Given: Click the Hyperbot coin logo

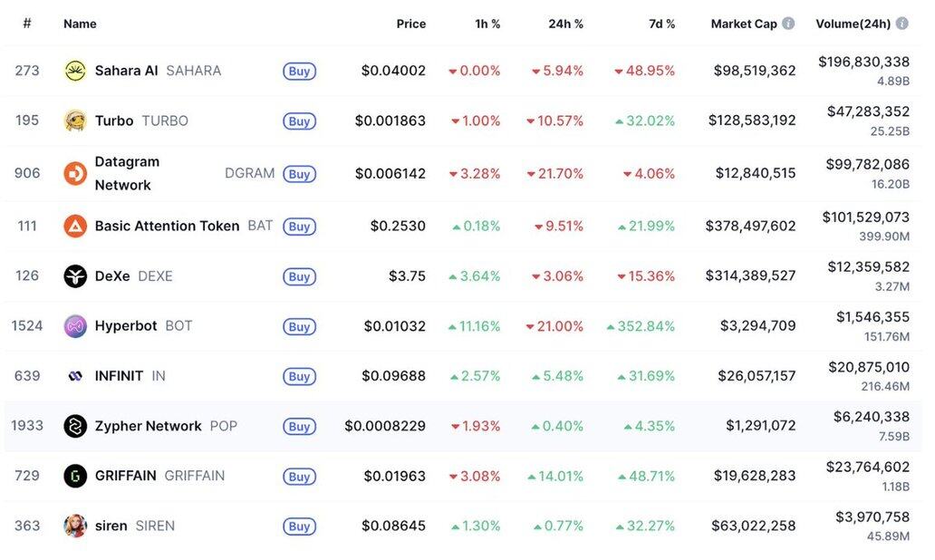Looking at the screenshot, I should pos(75,326).
